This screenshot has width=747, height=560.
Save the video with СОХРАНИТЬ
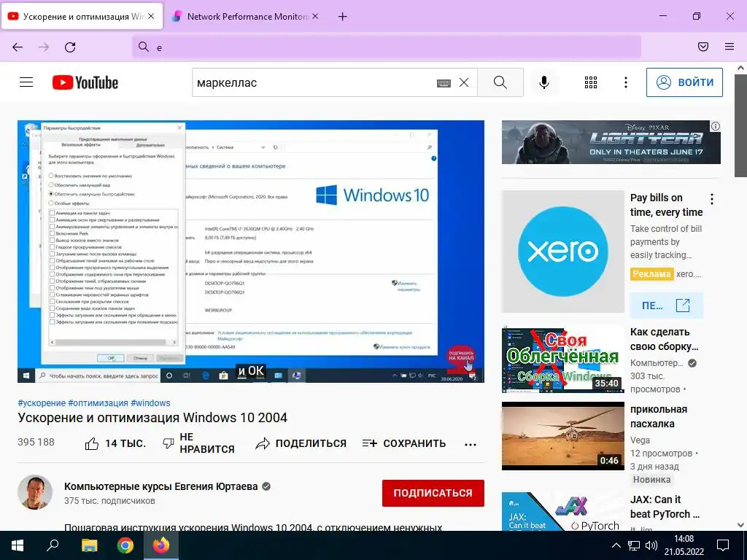click(404, 443)
